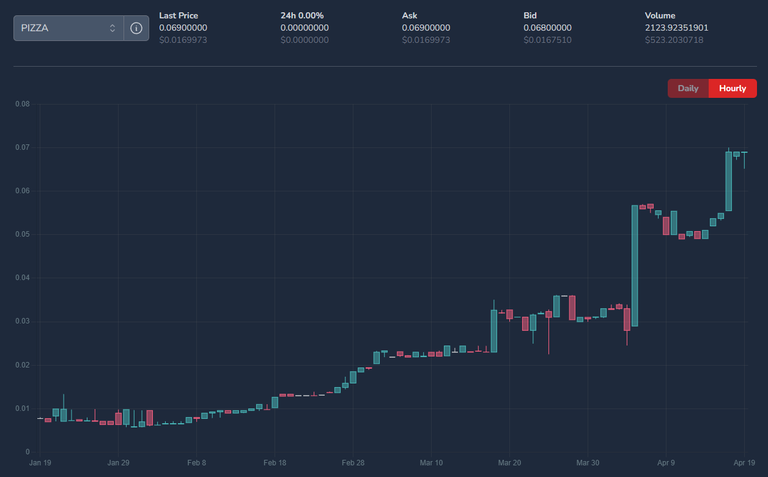Click the 0.08 price axis label
The image size is (768, 477).
click(22, 104)
